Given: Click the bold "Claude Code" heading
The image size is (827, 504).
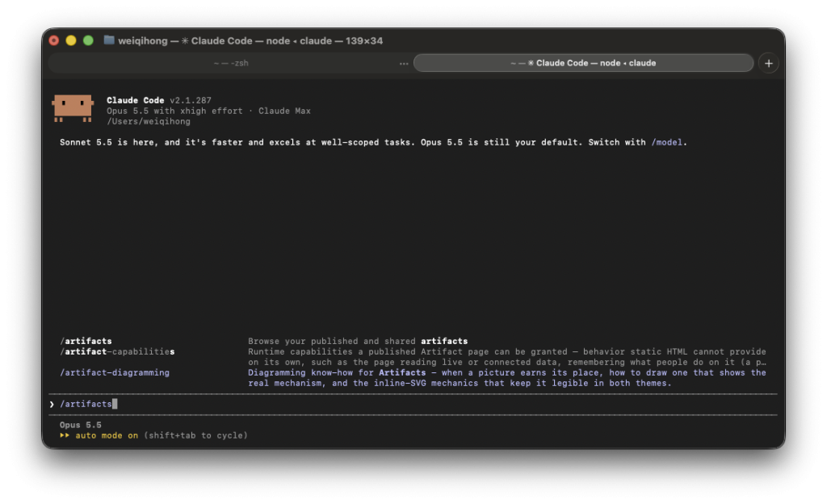Looking at the screenshot, I should pos(135,100).
